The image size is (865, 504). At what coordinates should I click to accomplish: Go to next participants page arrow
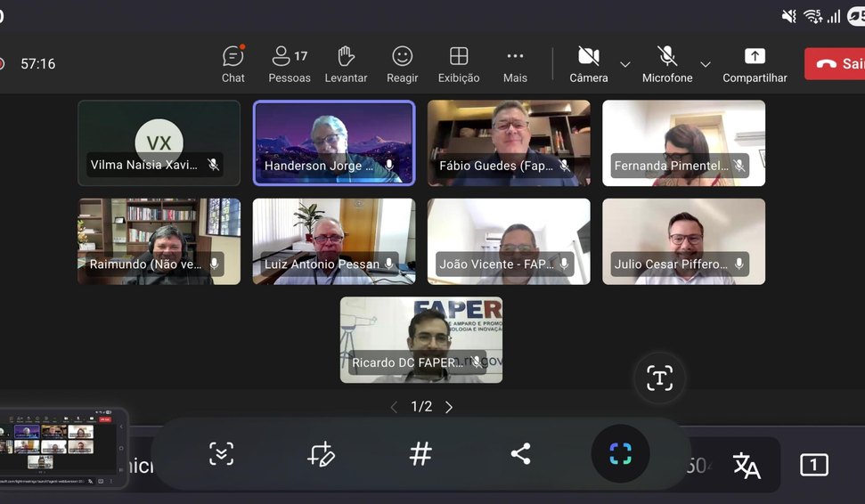(x=449, y=407)
